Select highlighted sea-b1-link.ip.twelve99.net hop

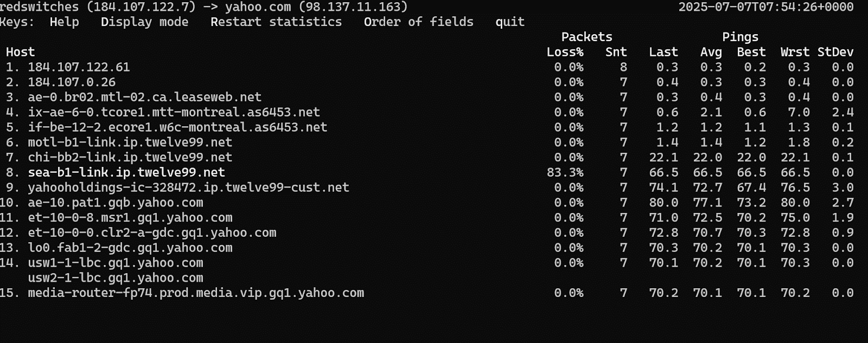126,172
